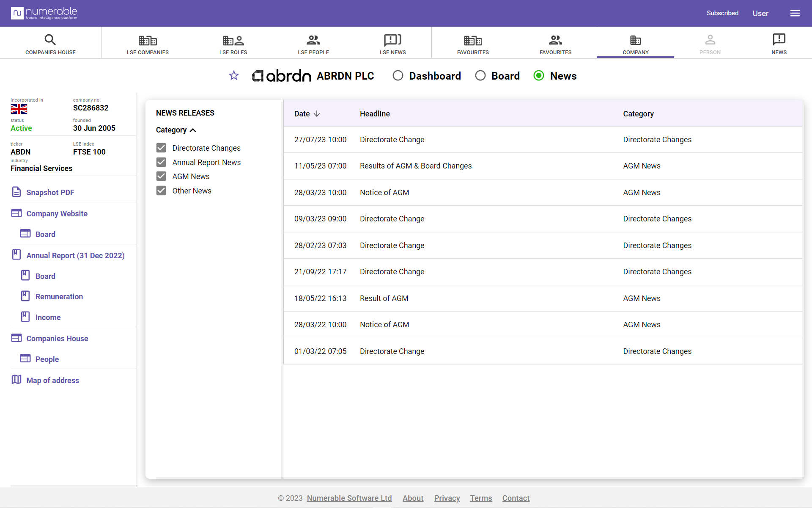Switch to the News tab label
The height and width of the screenshot is (508, 812).
click(779, 52)
